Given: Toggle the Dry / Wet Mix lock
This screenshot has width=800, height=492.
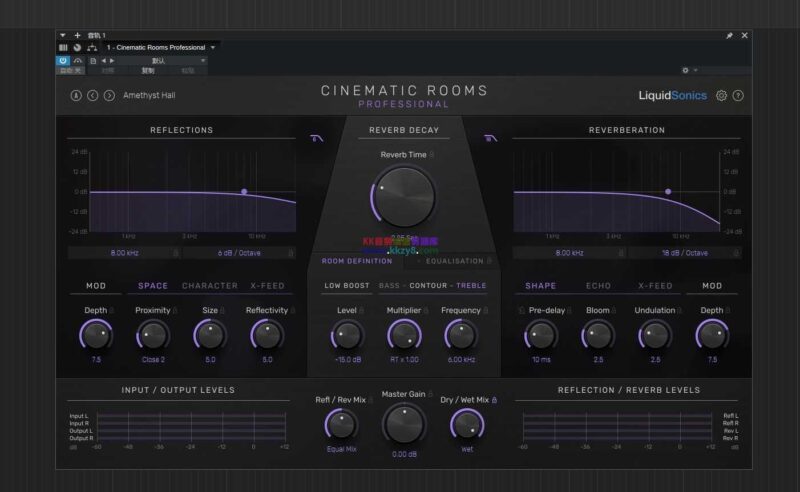Looking at the screenshot, I should [x=494, y=400].
